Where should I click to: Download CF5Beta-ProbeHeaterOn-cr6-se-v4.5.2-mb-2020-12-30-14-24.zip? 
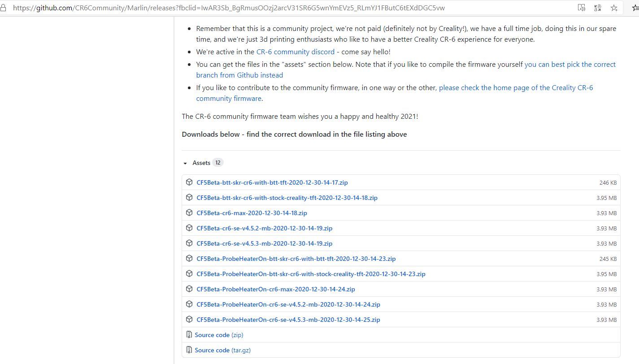coord(288,304)
